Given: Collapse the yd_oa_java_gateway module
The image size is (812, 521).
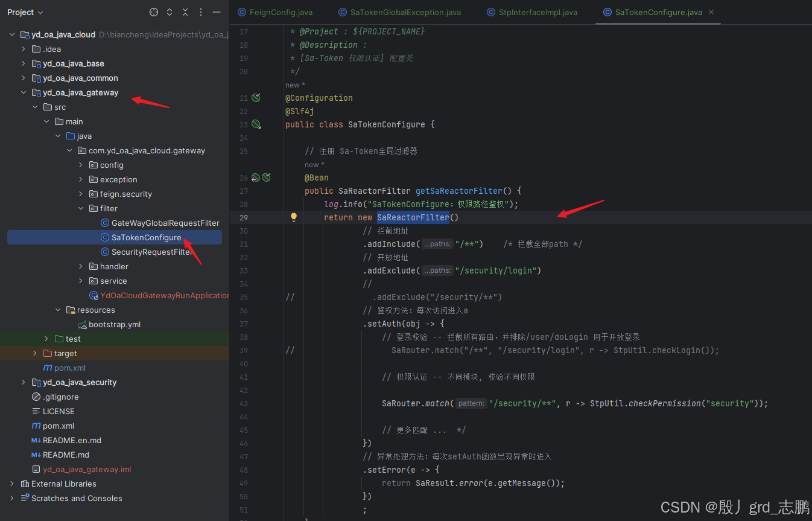Looking at the screenshot, I should (24, 92).
